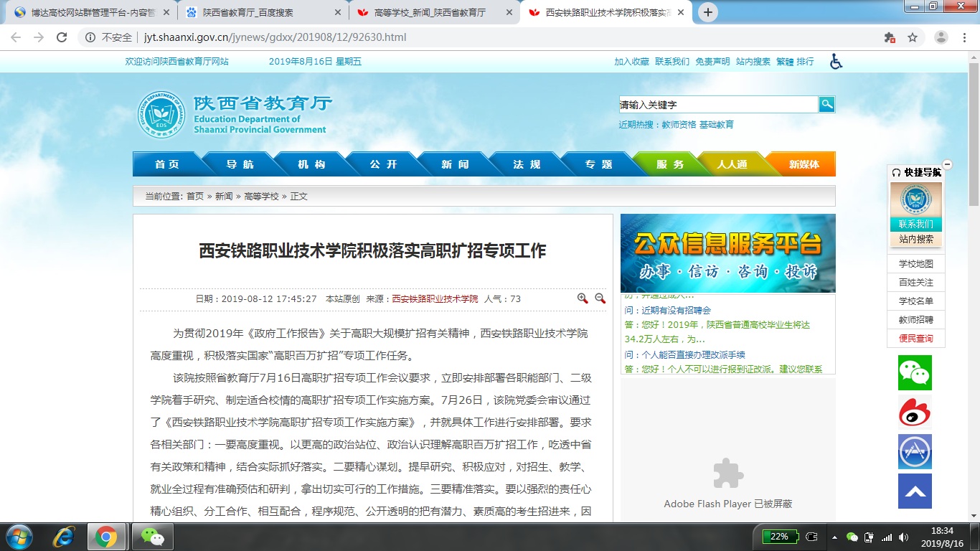Open the Weibo icon in right sidebar
Image resolution: width=980 pixels, height=551 pixels.
point(915,413)
